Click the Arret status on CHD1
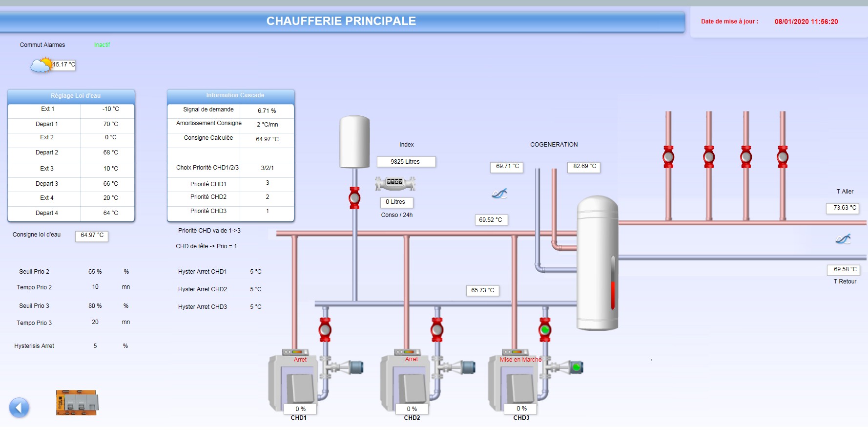Screen dimensions: 868x433 pyautogui.click(x=300, y=360)
